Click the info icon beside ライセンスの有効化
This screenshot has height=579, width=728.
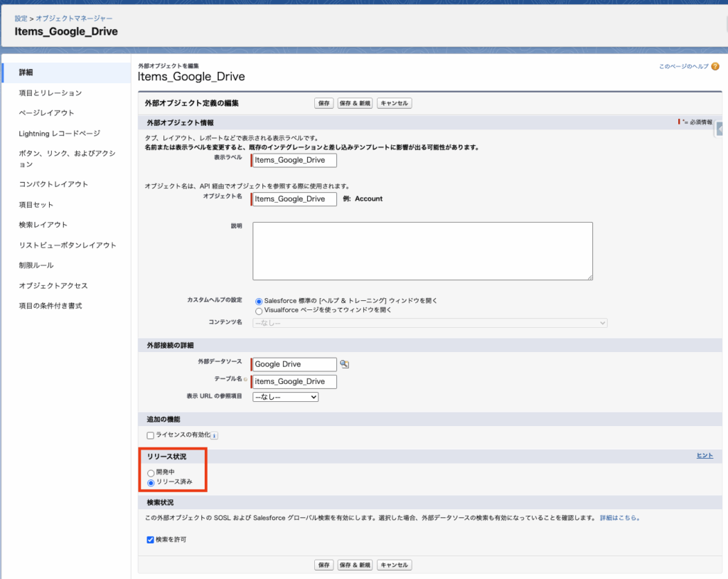(x=214, y=436)
